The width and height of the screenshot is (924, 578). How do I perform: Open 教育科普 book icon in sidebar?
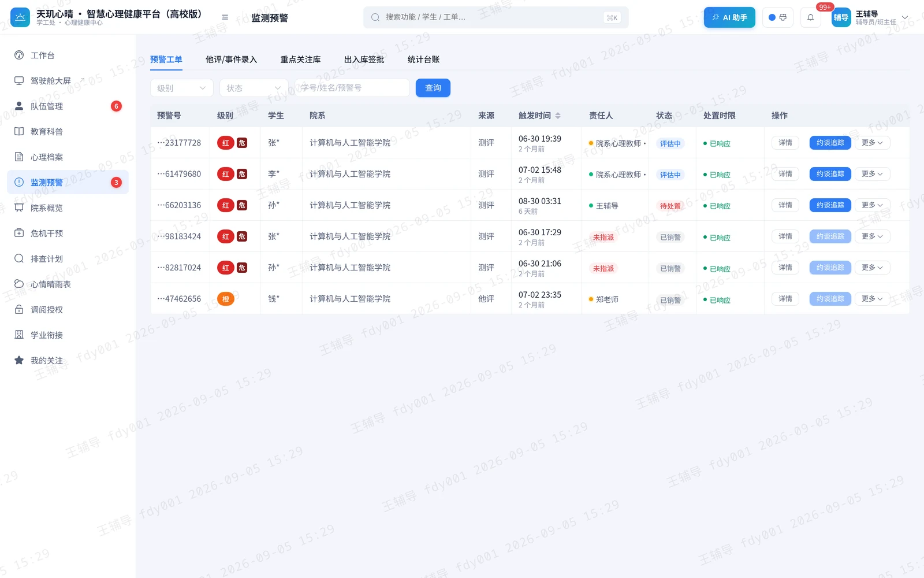click(x=19, y=132)
